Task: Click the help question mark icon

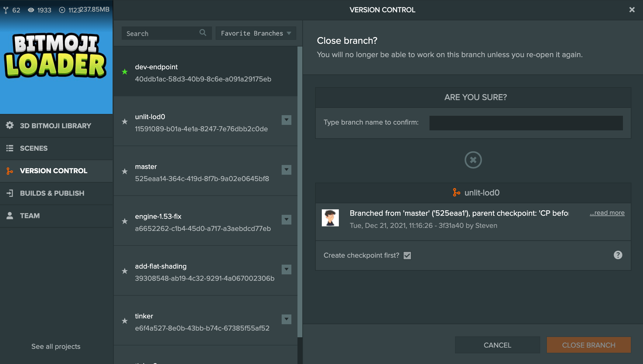Action: [618, 255]
